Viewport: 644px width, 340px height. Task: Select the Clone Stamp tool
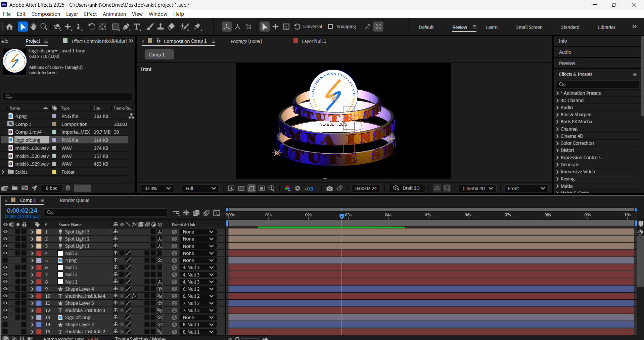click(160, 27)
